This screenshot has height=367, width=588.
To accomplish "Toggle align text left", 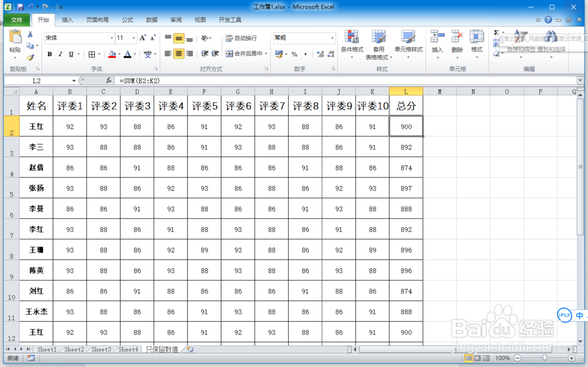I will point(168,54).
